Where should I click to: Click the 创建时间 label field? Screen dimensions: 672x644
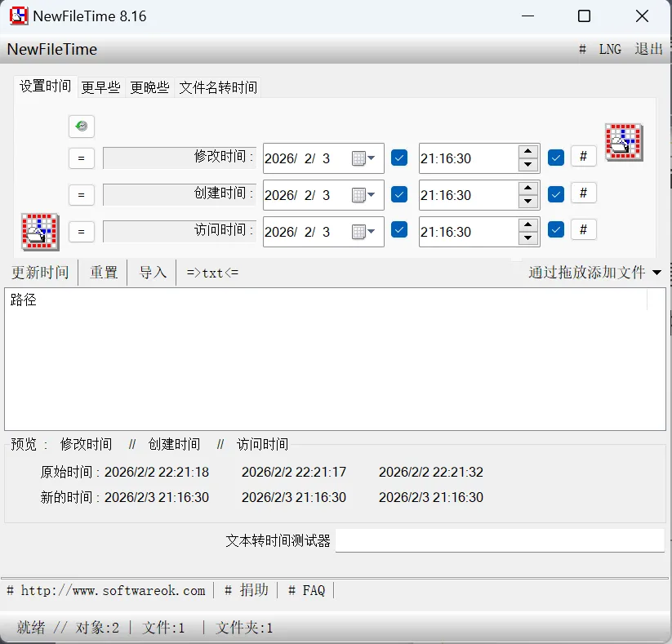coord(180,195)
